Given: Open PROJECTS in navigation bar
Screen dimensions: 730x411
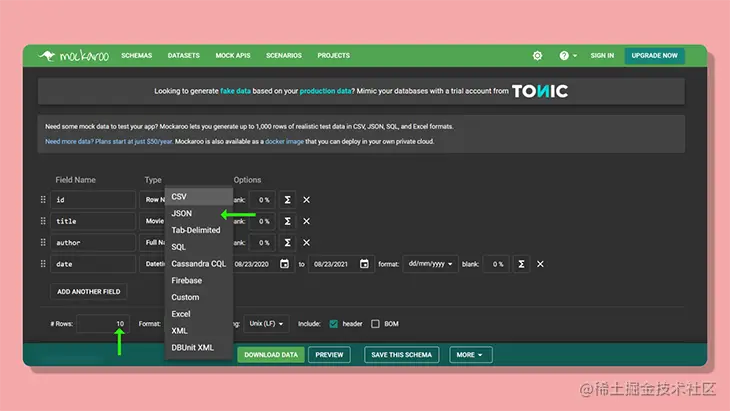Looking at the screenshot, I should (x=333, y=55).
